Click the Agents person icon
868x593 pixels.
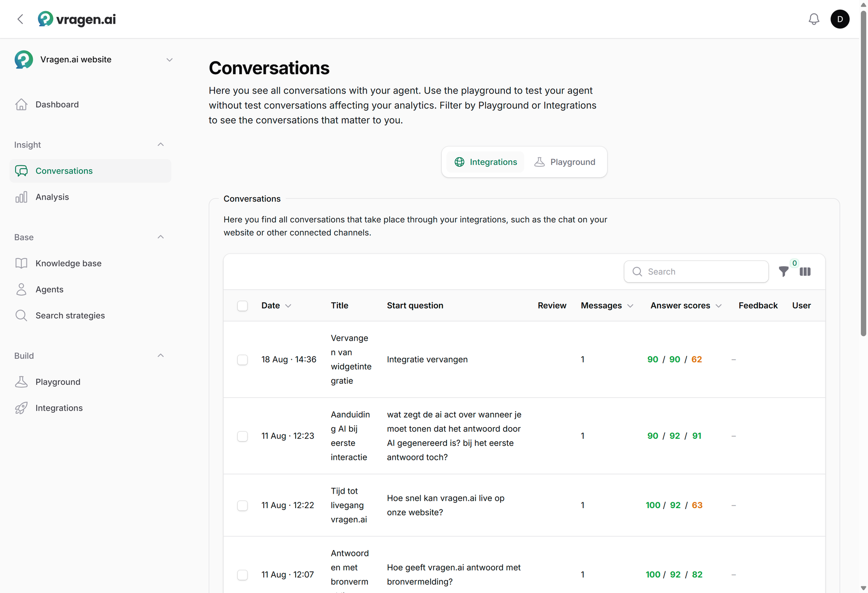[21, 289]
